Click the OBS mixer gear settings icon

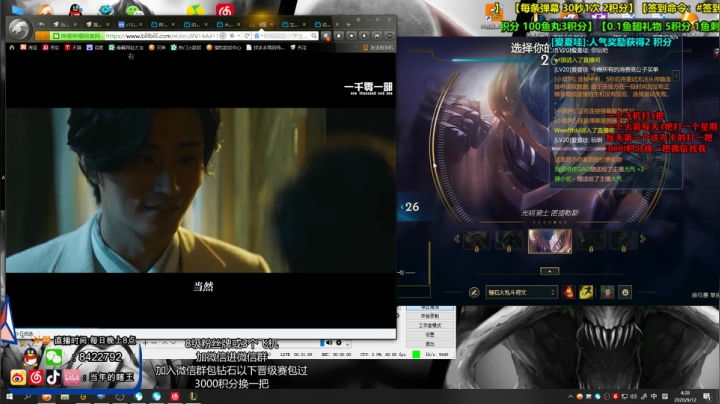[x=339, y=342]
